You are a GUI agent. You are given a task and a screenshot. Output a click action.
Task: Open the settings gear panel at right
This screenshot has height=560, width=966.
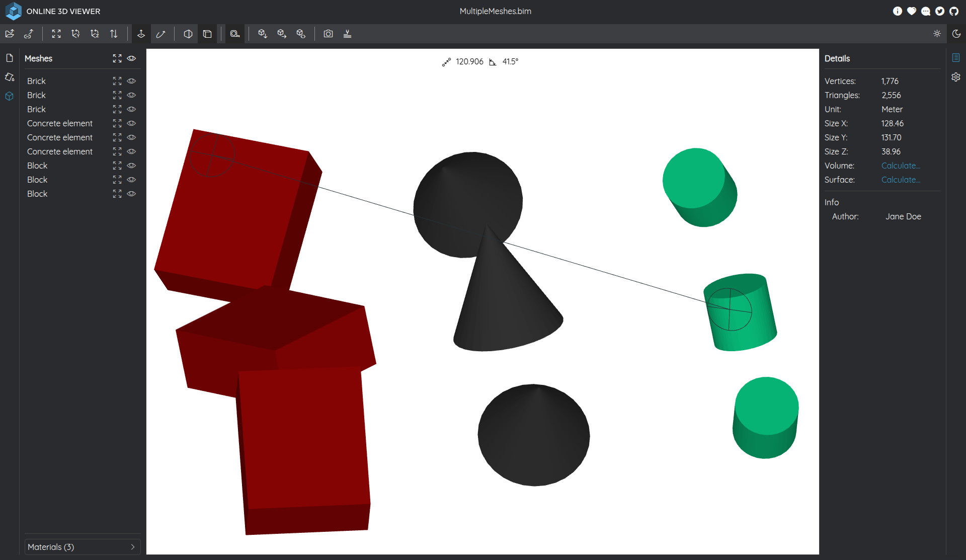coord(956,77)
